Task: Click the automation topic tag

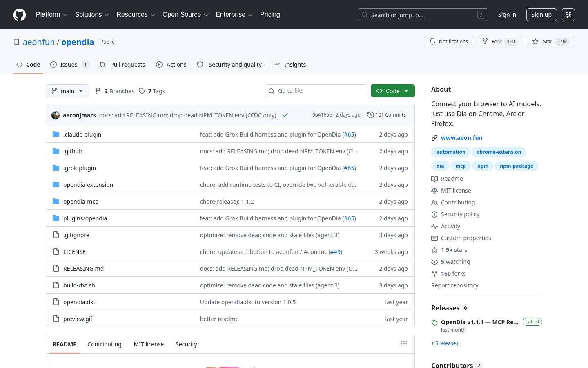Action: click(x=451, y=152)
